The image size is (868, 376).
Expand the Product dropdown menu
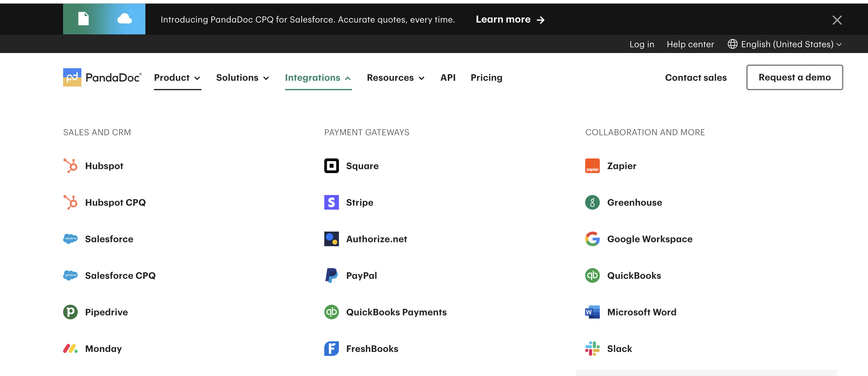coord(177,77)
